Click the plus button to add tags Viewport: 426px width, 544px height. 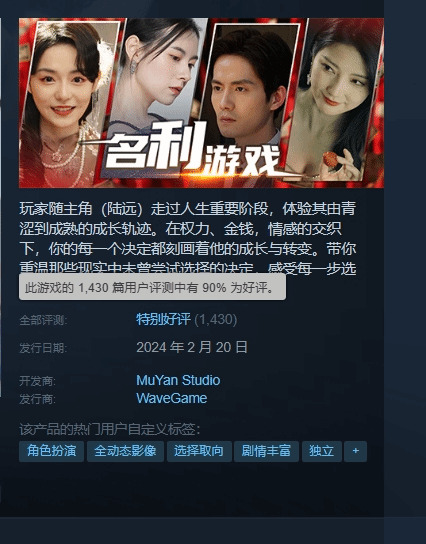355,451
